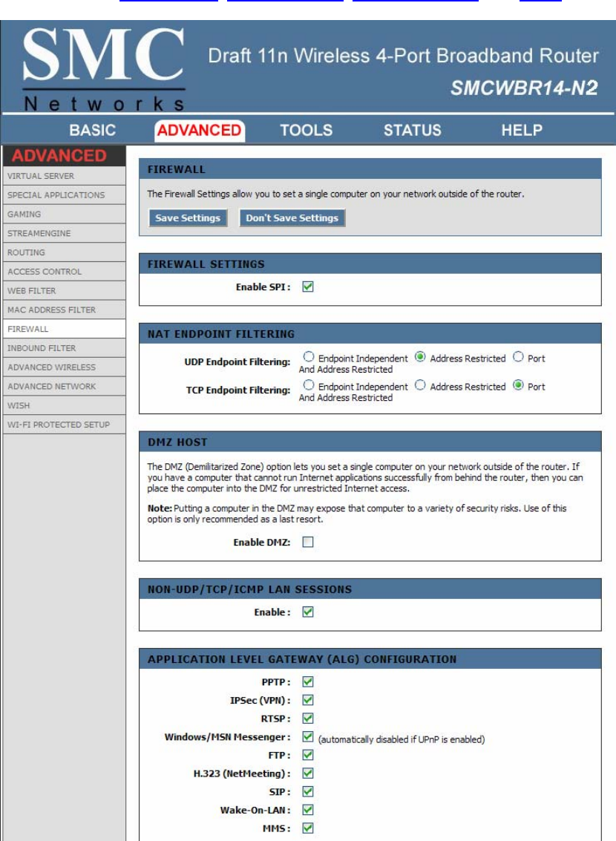
Task: Toggle the SIP checkbox
Action: coord(308,791)
